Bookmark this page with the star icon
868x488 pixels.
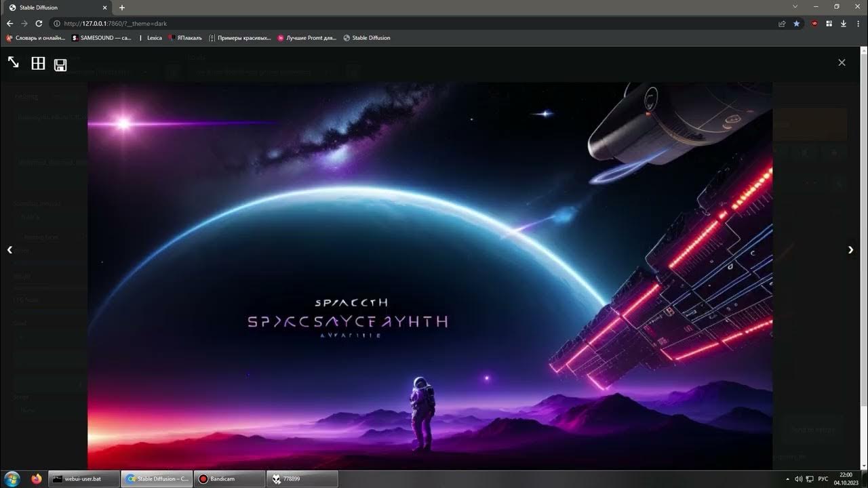point(797,23)
